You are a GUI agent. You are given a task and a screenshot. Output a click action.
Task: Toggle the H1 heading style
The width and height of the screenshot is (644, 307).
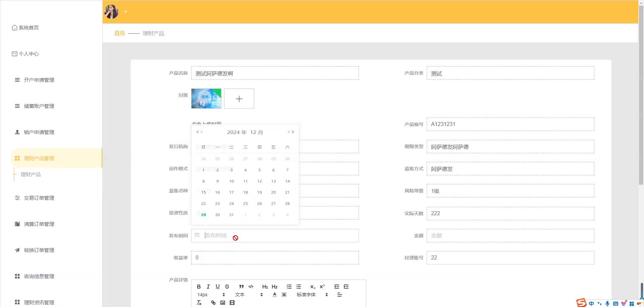point(265,287)
